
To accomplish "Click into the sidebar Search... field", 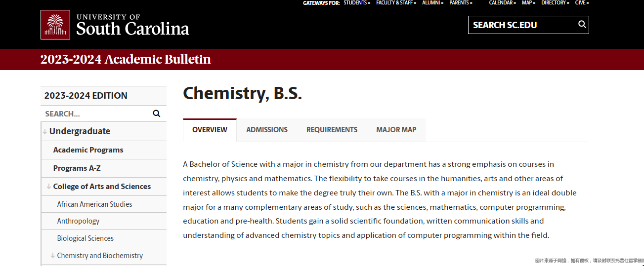I will (x=96, y=114).
